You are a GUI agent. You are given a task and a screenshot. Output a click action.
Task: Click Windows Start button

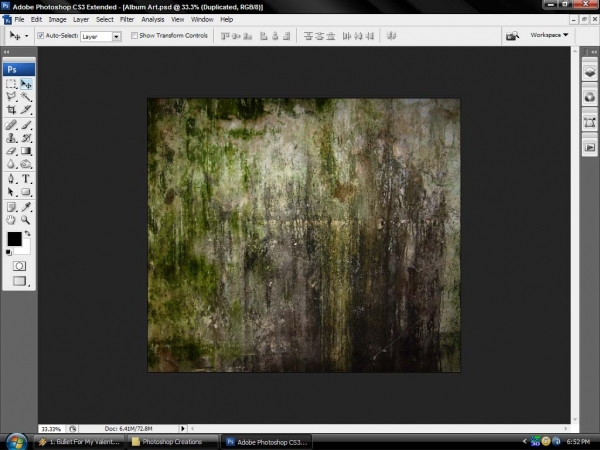point(16,442)
